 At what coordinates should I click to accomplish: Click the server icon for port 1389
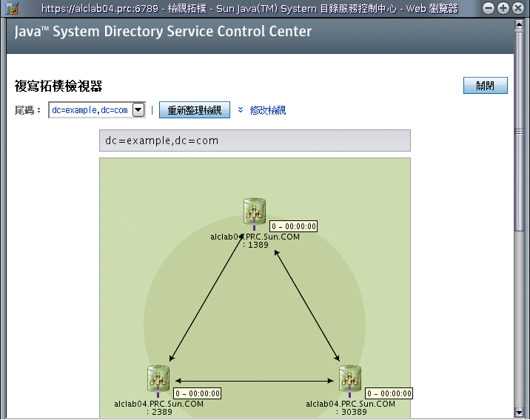coord(254,211)
